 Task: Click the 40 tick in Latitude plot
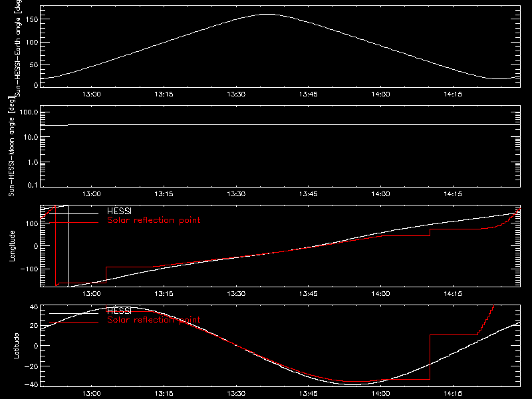34,307
